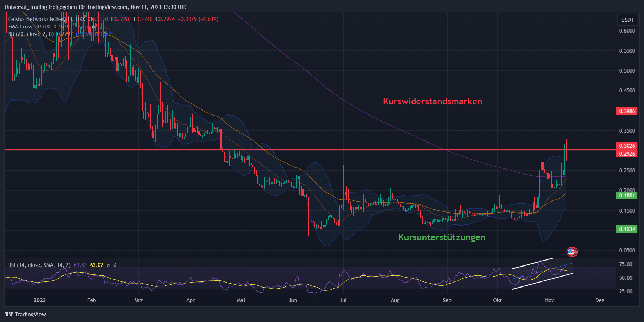
Task: Select the BB (20, close, 2, 0) legend
Action: pyautogui.click(x=31, y=34)
